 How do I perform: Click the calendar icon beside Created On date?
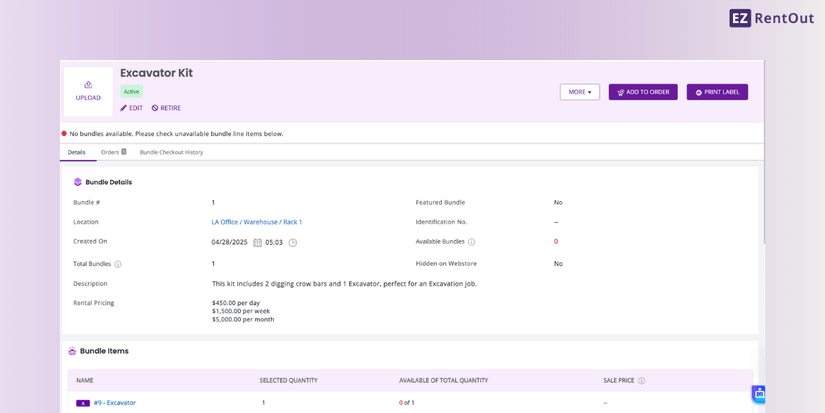[257, 242]
